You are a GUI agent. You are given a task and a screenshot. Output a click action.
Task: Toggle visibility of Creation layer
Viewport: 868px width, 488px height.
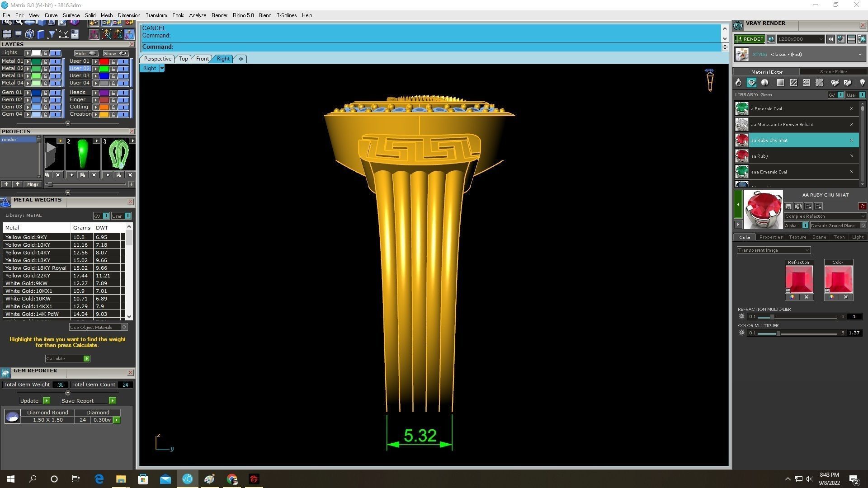click(123, 114)
